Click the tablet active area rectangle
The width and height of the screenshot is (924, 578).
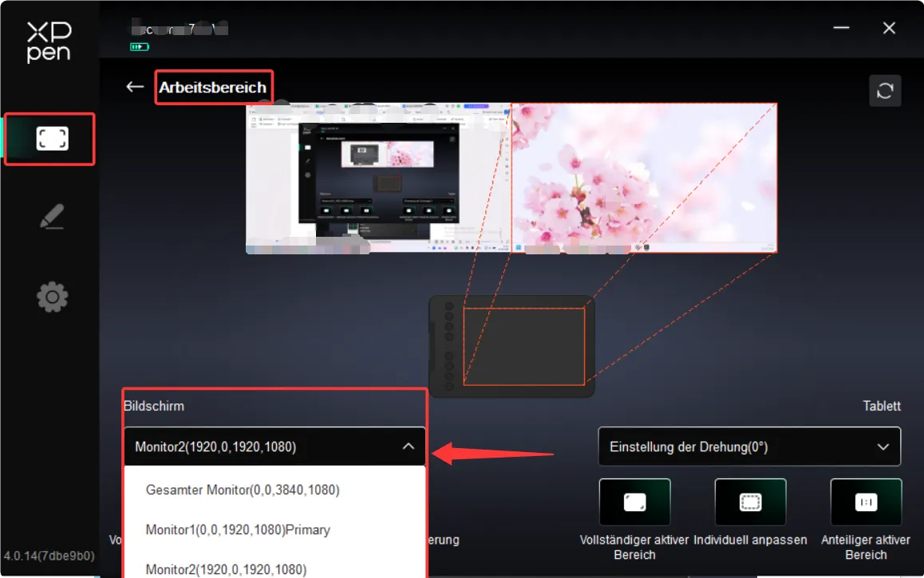524,346
